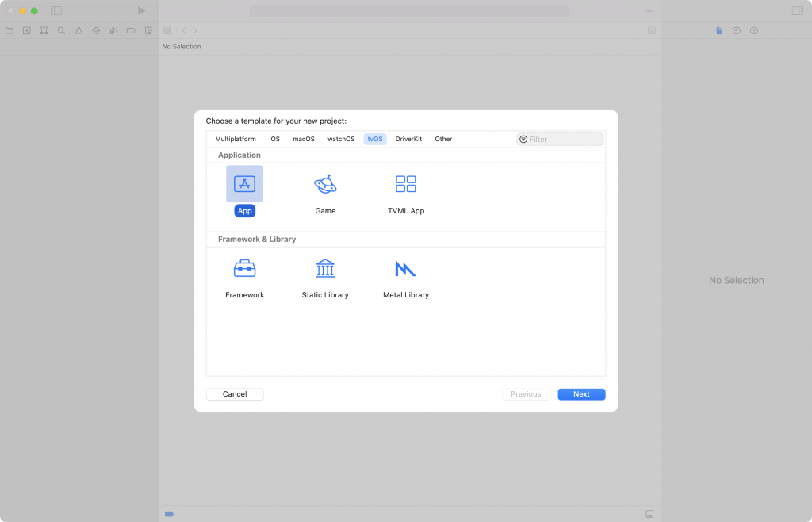Viewport: 812px width, 522px height.
Task: Switch to the macOS tab
Action: 304,140
